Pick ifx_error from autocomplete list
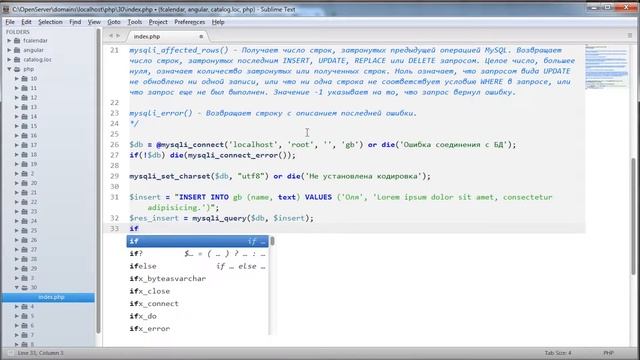 coord(198,329)
